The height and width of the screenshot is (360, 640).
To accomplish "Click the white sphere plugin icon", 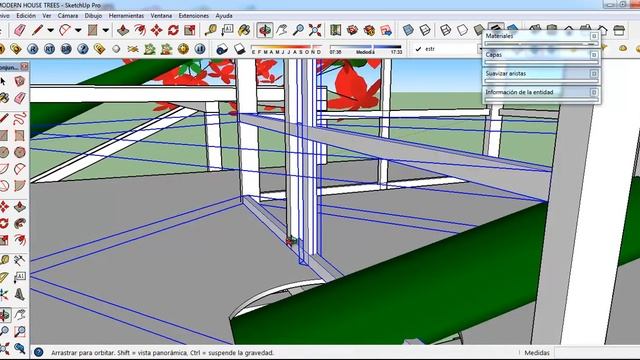I will [x=116, y=49].
